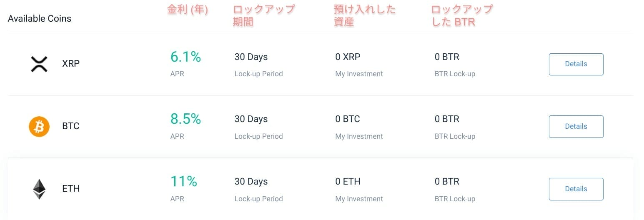This screenshot has height=220, width=644.
Task: Click the 6.1% APR value
Action: (185, 57)
